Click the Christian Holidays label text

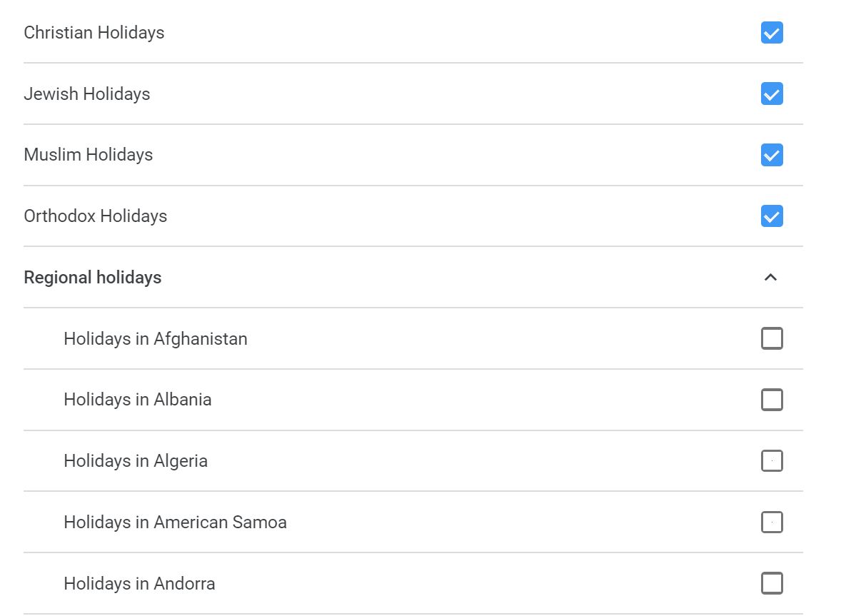[x=94, y=33]
